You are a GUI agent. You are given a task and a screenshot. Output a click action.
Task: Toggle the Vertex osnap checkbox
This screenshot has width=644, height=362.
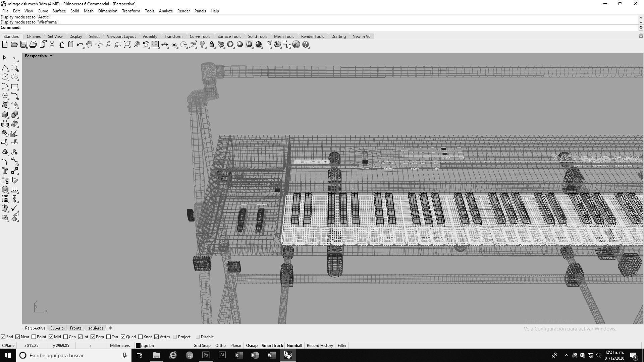[x=157, y=337]
